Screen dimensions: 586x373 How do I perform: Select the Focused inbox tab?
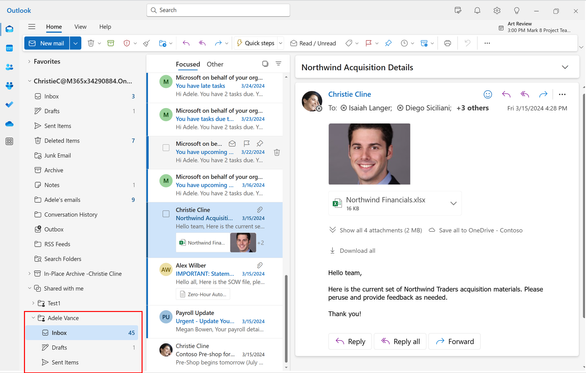pos(188,64)
